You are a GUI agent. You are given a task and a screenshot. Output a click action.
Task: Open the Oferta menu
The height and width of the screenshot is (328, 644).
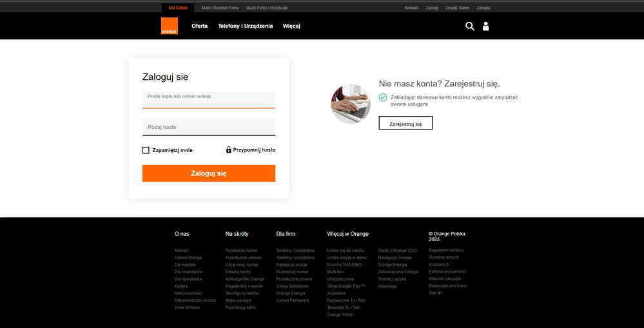click(199, 26)
